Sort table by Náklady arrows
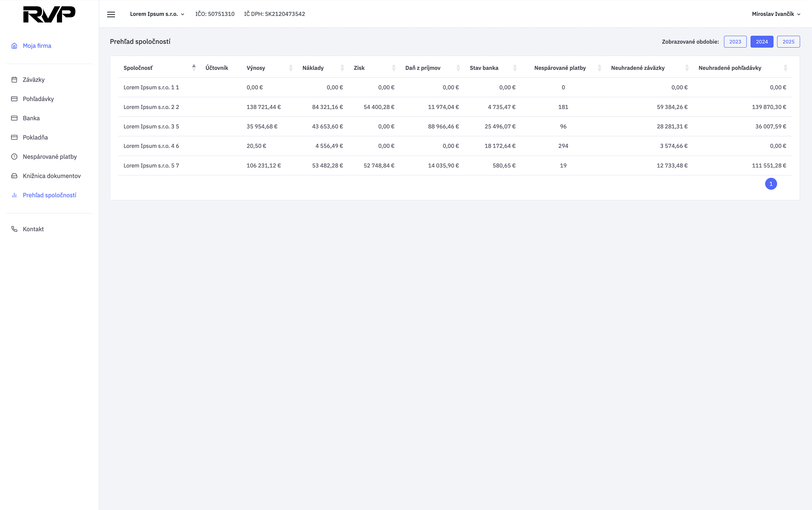 [x=343, y=68]
